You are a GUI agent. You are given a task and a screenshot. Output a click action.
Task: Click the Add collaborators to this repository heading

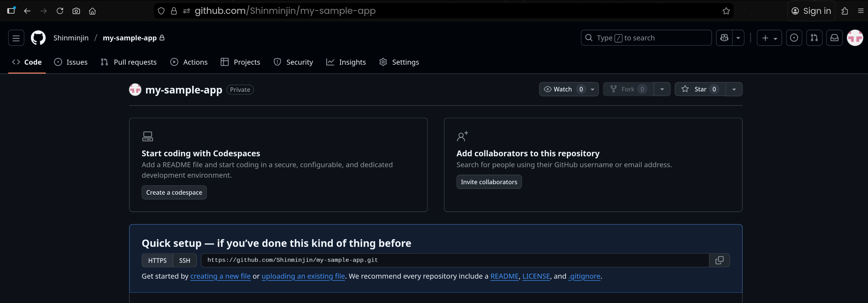coord(528,154)
